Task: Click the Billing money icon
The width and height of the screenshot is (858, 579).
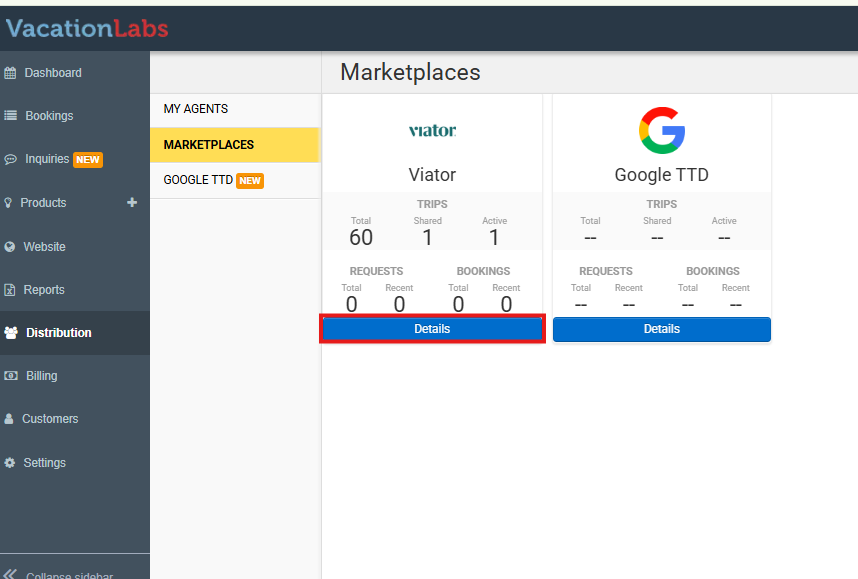Action: click(x=10, y=376)
